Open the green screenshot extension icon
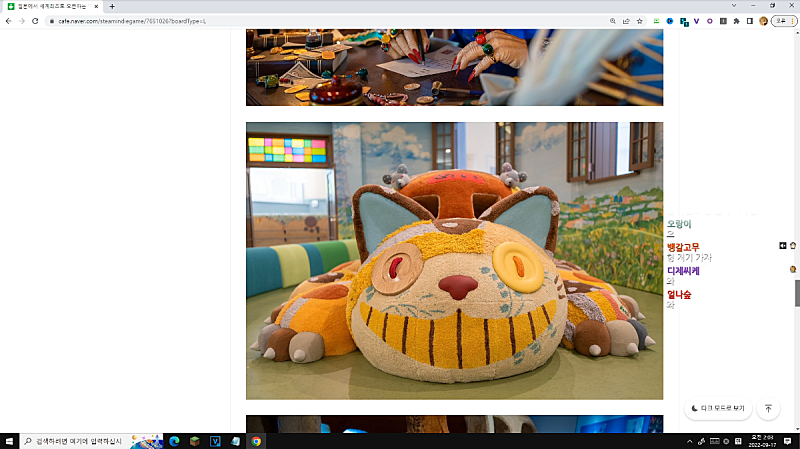Screen dimensions: 800x449 pos(657,21)
